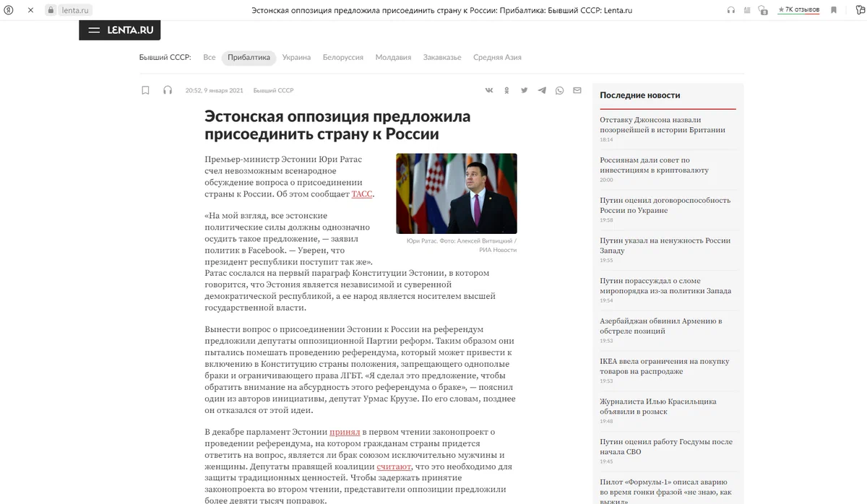
Task: Open news 'Журналиста Илью Красильщика объявили в розыск'
Action: (x=657, y=407)
